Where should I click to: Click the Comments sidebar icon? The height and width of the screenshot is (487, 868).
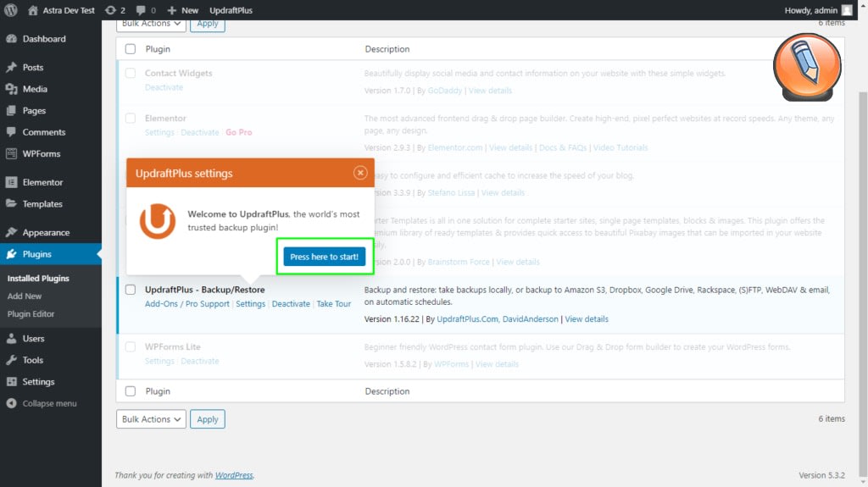[x=11, y=132]
